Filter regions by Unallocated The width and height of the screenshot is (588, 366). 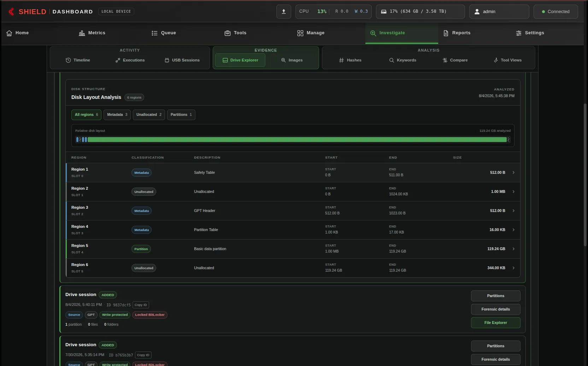click(x=149, y=115)
